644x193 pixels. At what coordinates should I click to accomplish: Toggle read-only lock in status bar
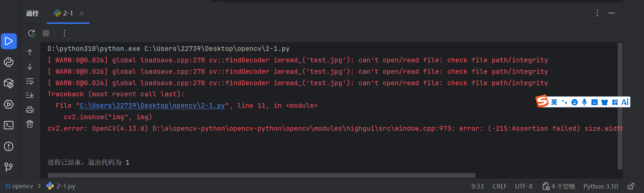pyautogui.click(x=631, y=186)
